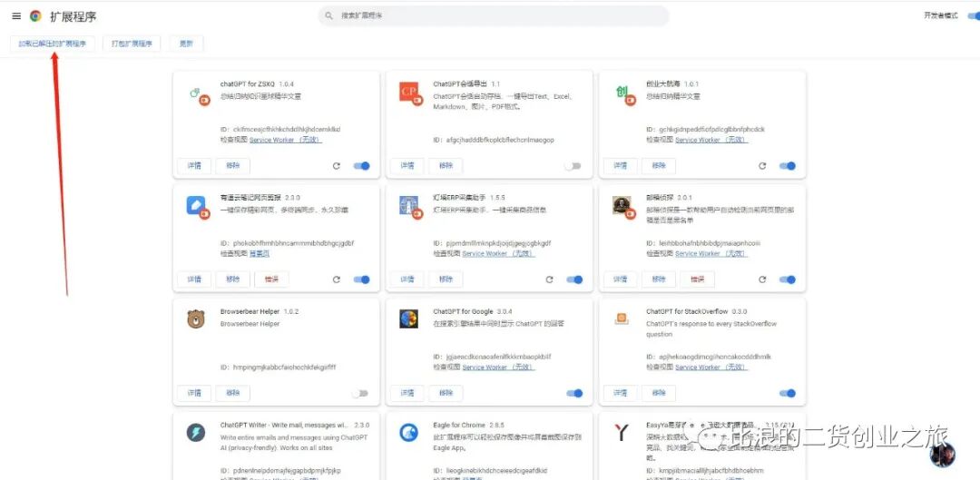This screenshot has width=980, height=480.
Task: Open Service Worker link of 邮箱侦探
Action: click(711, 254)
